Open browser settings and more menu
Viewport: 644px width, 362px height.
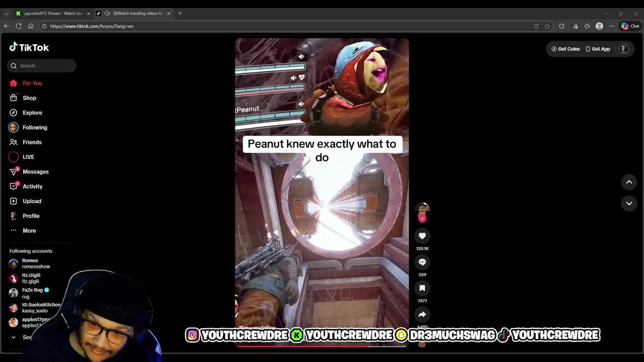point(611,26)
